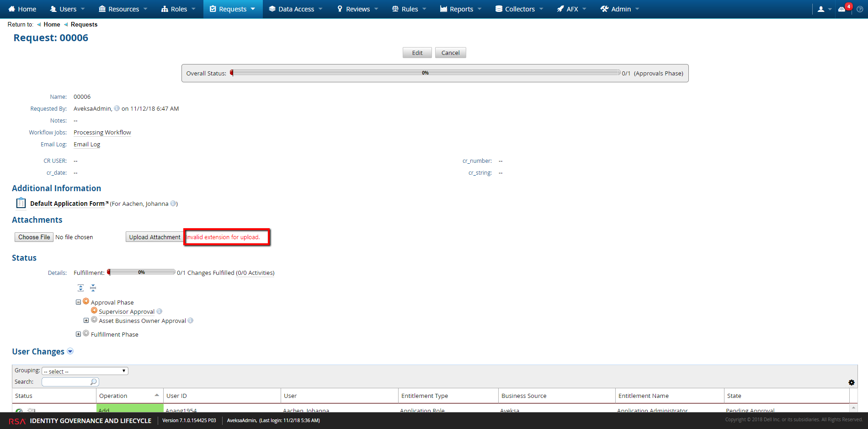Click the search magnifier in User Changes
The height and width of the screenshot is (429, 868).
(93, 381)
